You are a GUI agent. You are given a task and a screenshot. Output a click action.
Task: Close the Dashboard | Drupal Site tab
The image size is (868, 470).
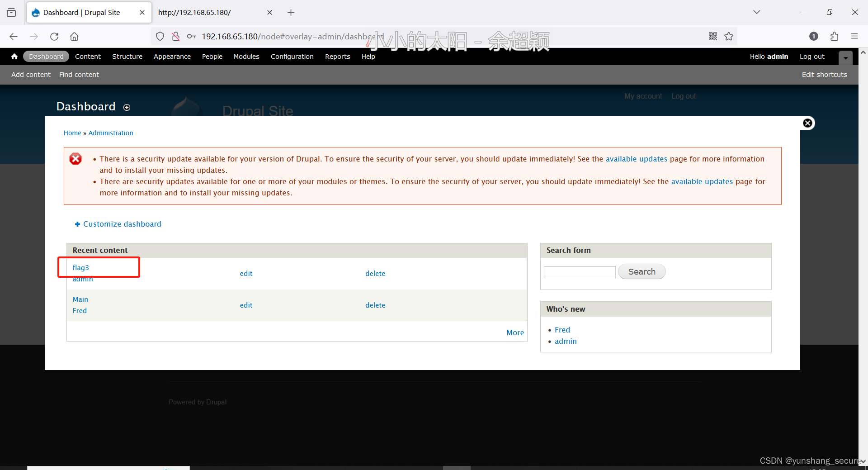click(x=142, y=13)
